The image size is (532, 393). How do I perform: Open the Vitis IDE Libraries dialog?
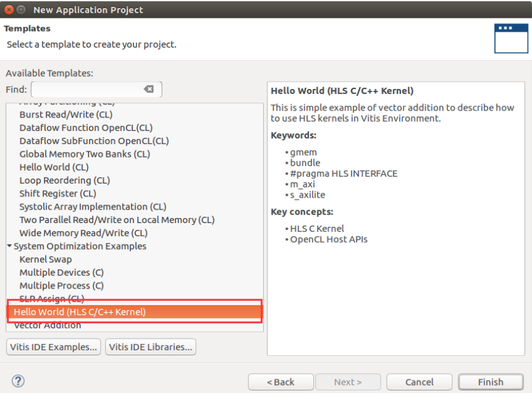151,347
